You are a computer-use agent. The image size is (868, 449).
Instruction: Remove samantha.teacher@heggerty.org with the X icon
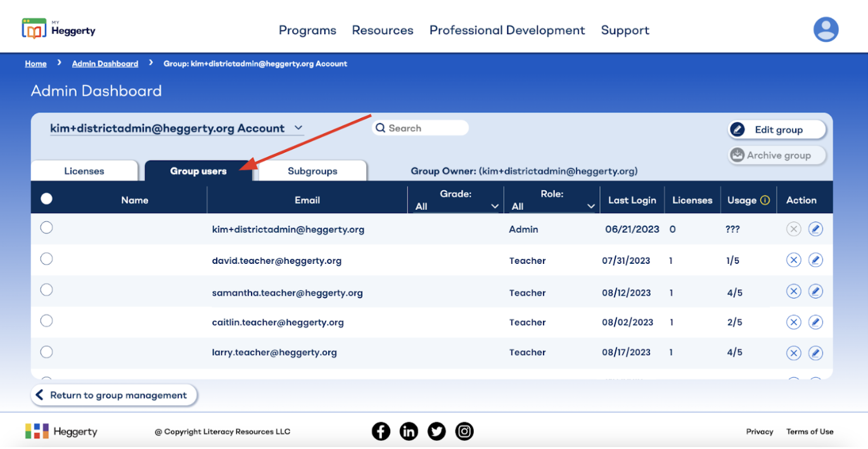coord(793,290)
